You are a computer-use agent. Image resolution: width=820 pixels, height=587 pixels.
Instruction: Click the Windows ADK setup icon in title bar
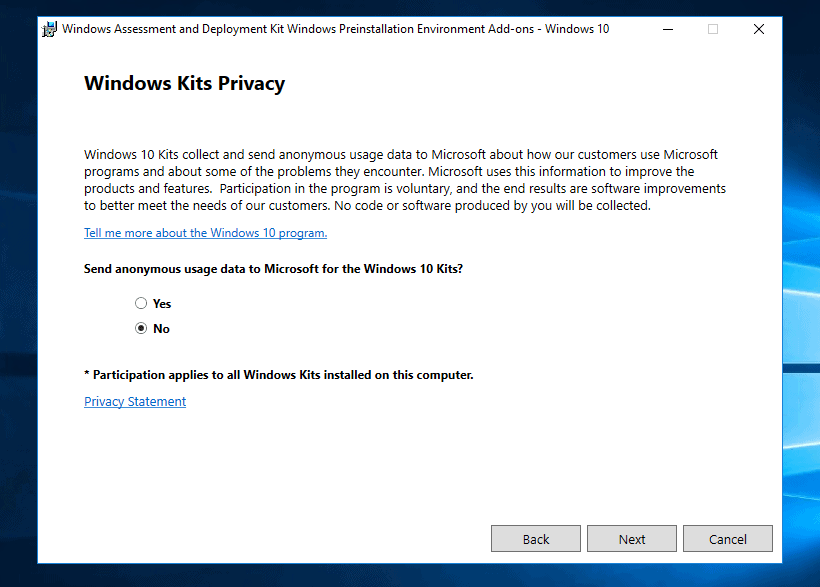(49, 28)
